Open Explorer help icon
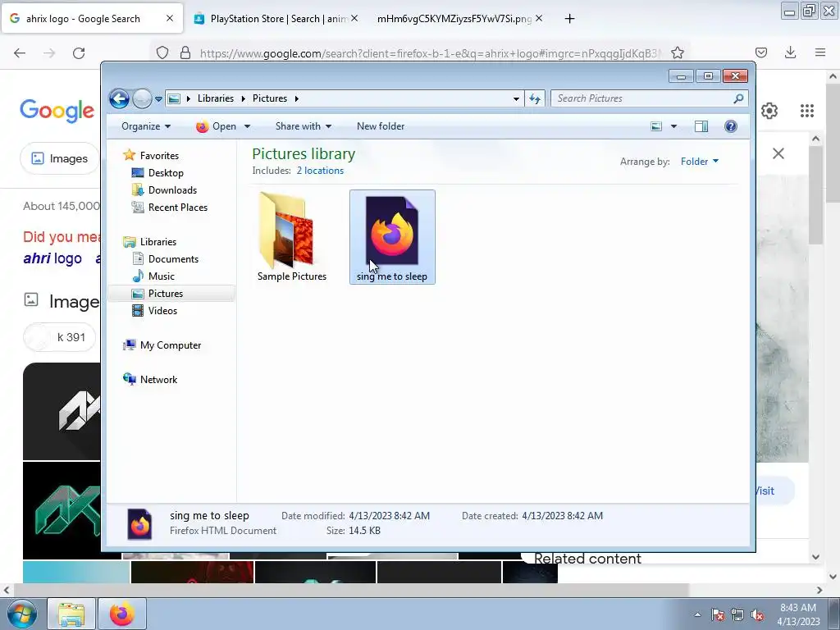 coord(731,126)
